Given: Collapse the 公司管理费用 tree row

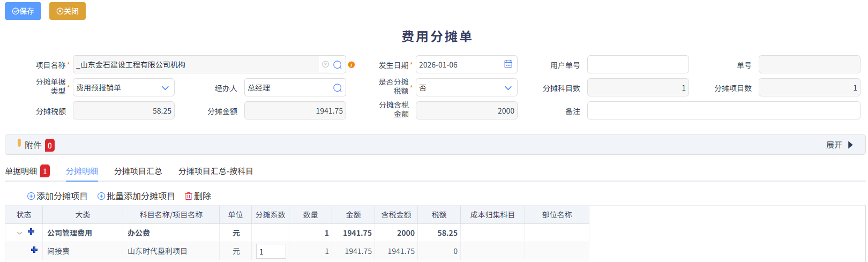Looking at the screenshot, I should click(20, 233).
